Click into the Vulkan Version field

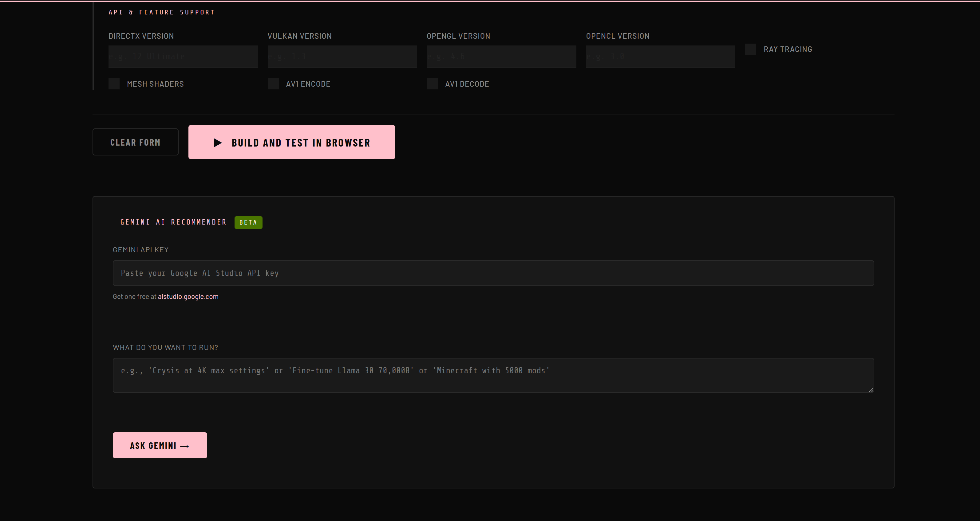(x=342, y=57)
